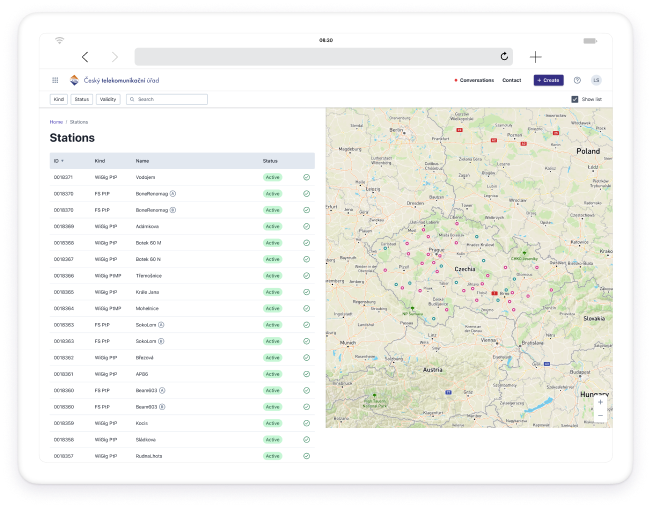Open the apps grid menu icon

coord(55,80)
